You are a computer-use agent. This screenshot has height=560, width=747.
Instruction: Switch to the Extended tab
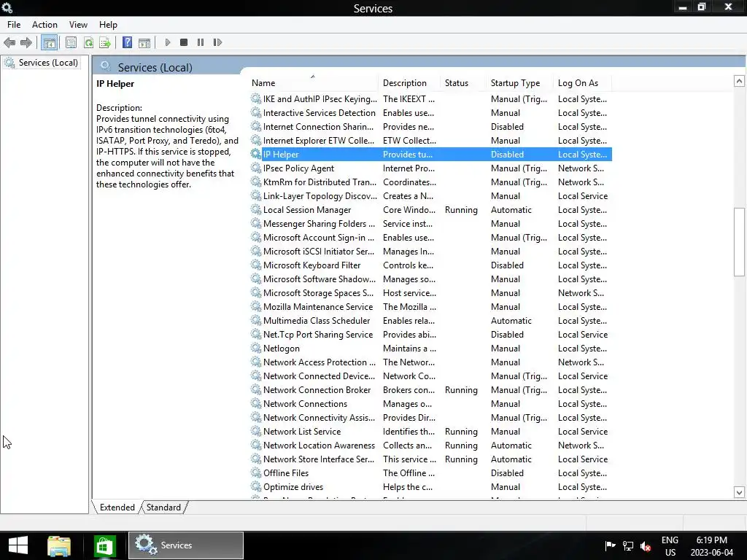(117, 507)
